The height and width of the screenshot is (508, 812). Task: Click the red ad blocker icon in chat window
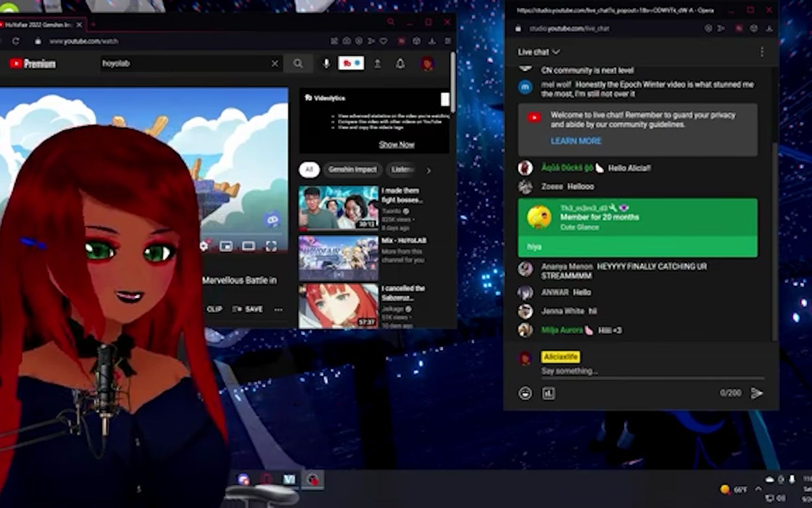739,29
